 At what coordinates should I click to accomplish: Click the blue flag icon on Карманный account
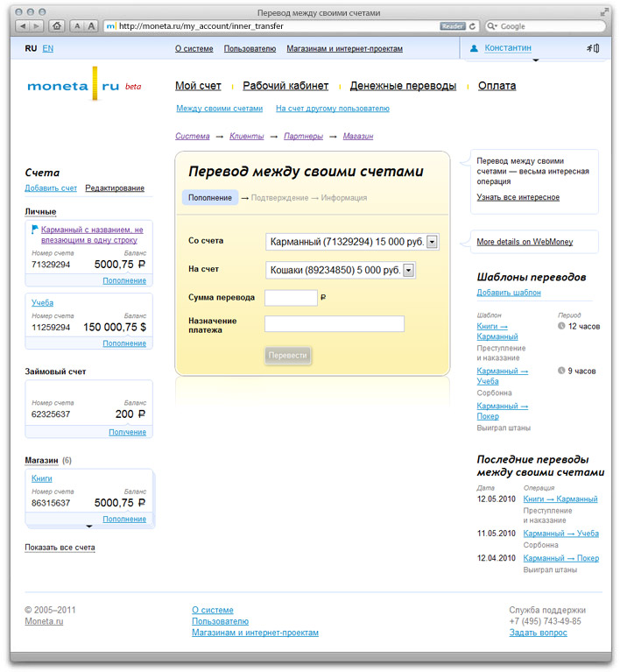[x=35, y=230]
